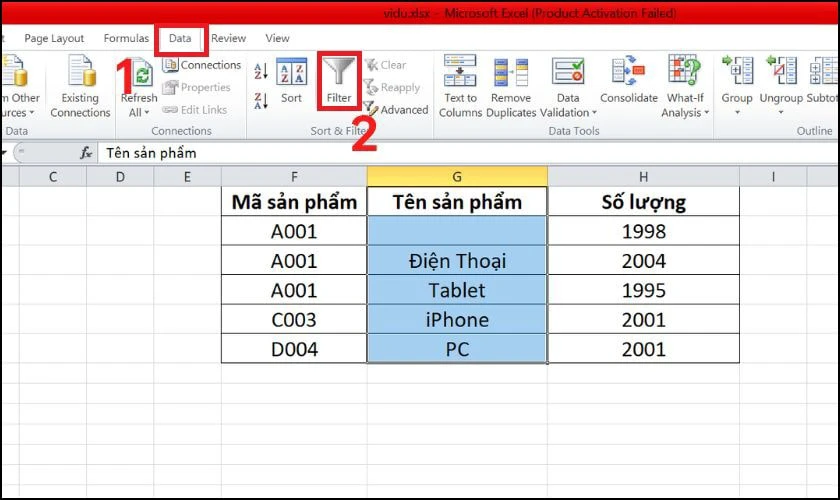Click the Subtotal icon
Screen dimensions: 840x500
(x=823, y=70)
